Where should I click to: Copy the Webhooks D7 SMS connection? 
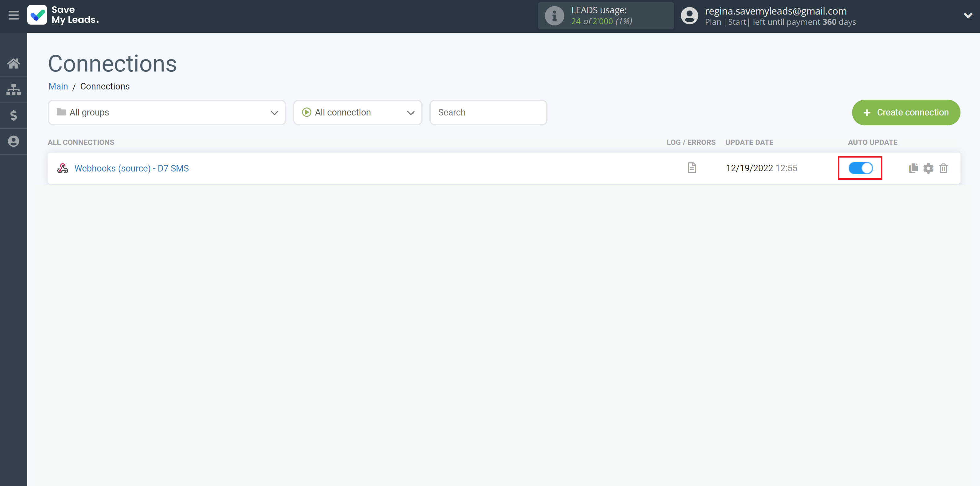point(913,168)
